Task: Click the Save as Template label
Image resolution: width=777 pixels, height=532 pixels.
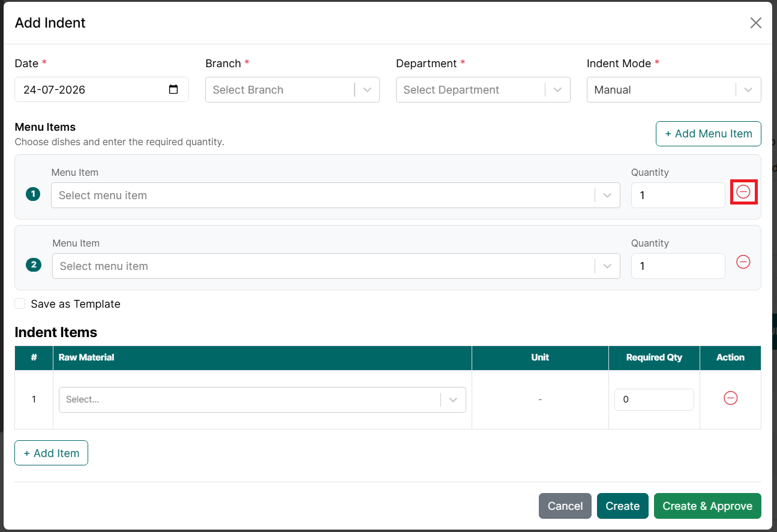Action: coord(76,304)
